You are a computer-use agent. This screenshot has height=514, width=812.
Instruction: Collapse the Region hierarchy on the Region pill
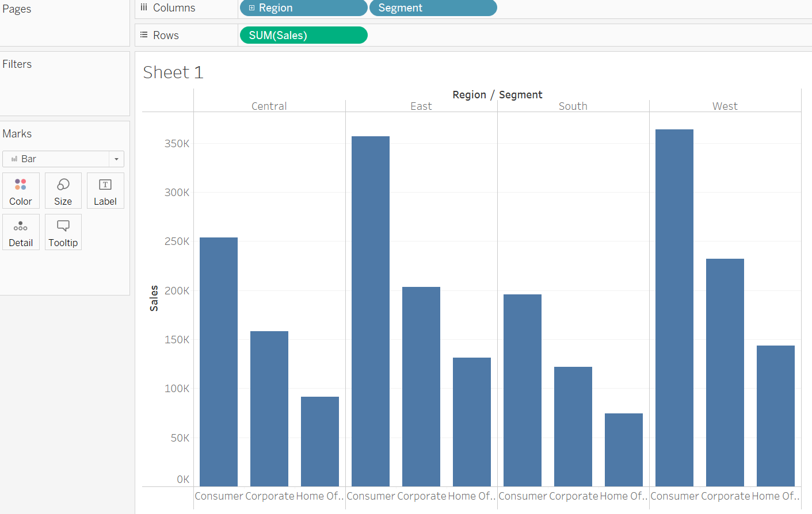(251, 7)
